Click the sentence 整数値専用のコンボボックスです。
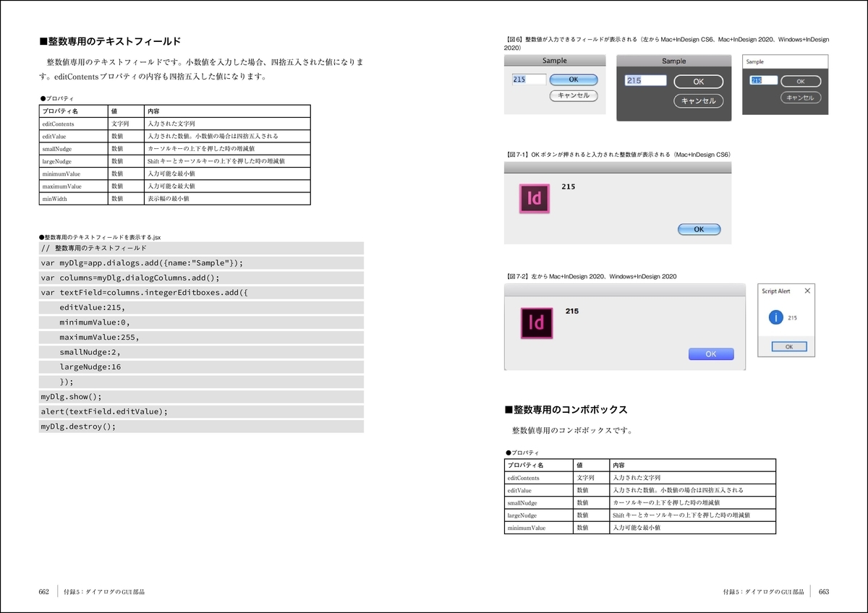Viewport: 868px width, 613px height. pos(572,431)
